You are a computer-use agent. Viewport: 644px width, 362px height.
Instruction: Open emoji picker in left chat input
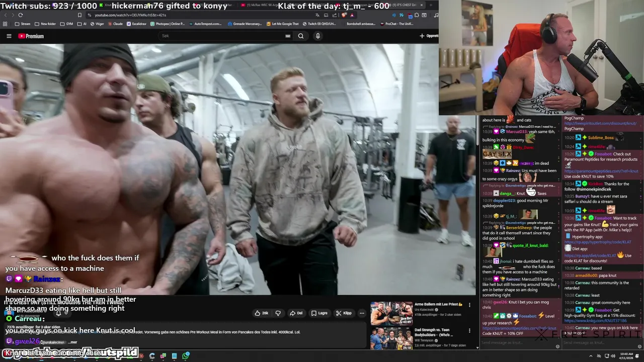[557, 346]
